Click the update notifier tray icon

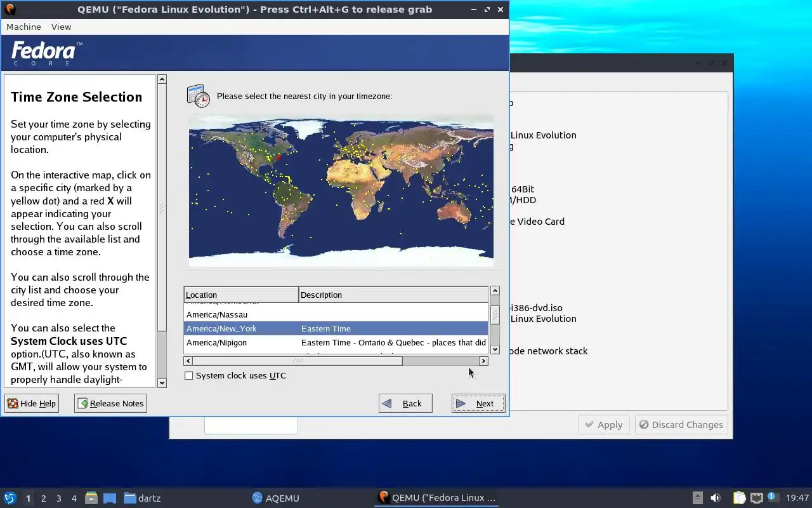772,497
